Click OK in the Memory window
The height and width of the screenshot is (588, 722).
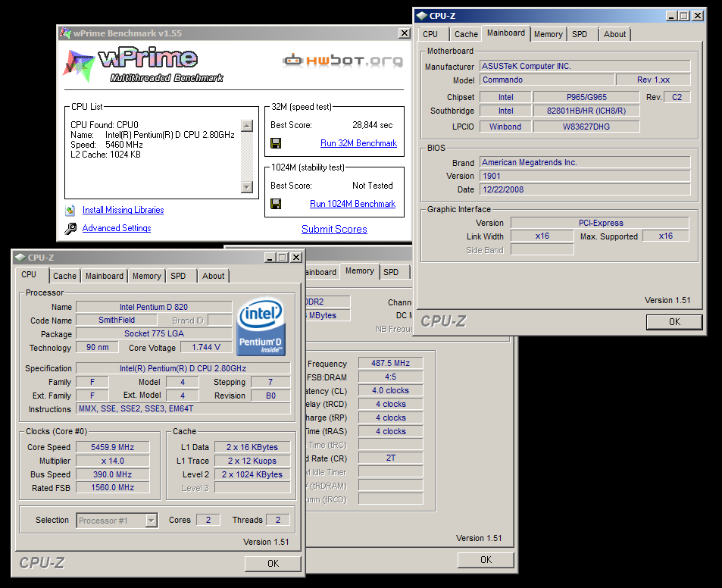(486, 559)
